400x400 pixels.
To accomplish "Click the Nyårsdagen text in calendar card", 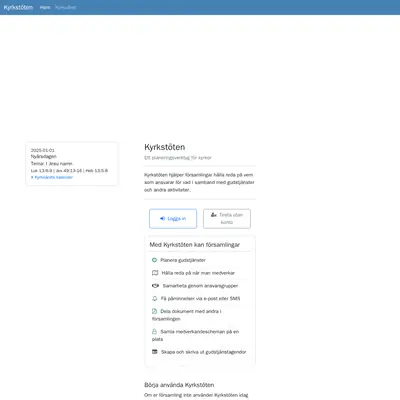I will (44, 156).
